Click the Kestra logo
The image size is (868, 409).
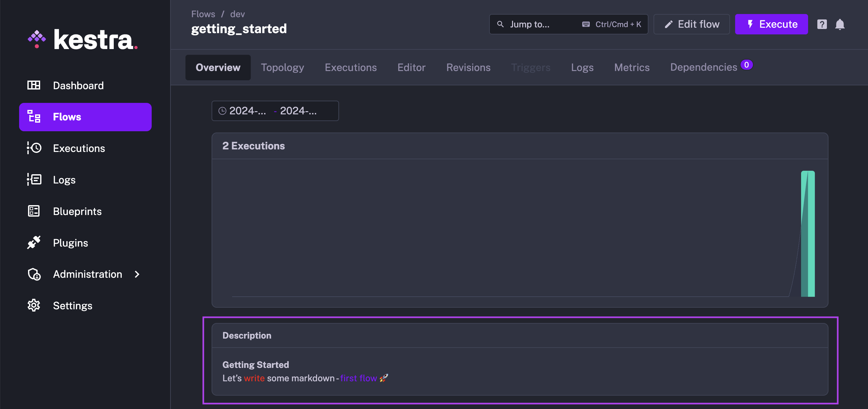point(83,40)
